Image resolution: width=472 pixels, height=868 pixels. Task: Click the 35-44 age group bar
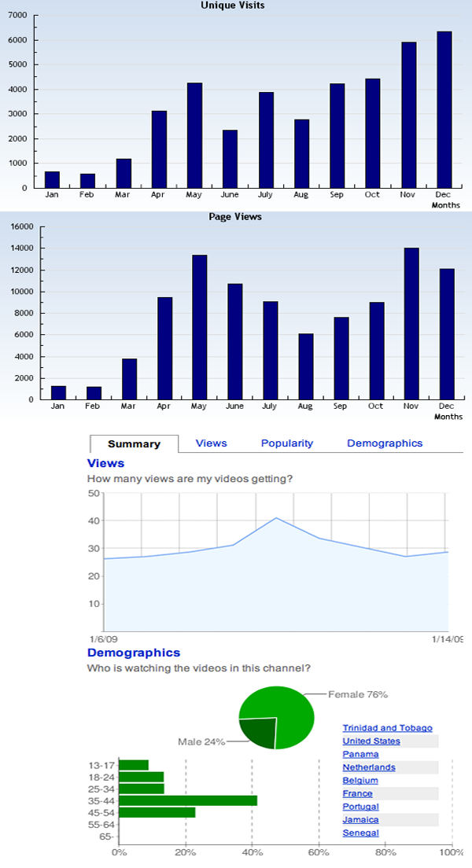click(188, 800)
